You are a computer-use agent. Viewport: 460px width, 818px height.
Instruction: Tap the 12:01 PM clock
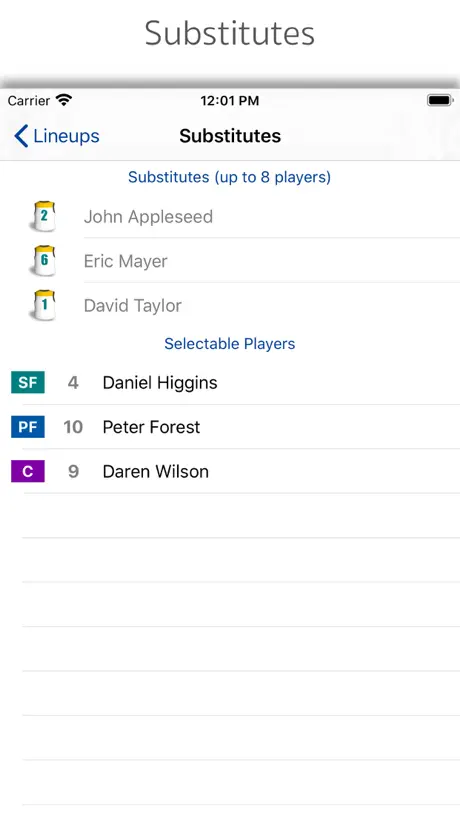pos(229,101)
